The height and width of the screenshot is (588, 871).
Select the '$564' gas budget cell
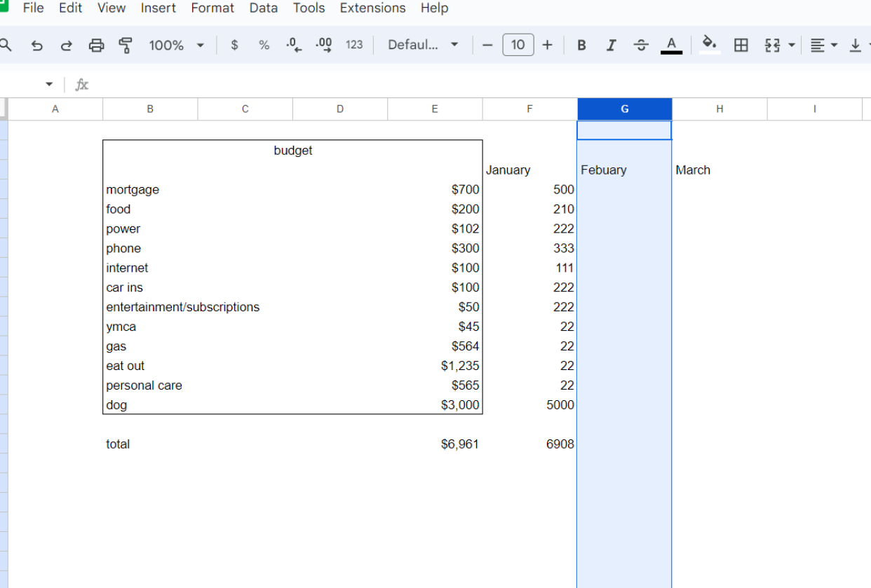point(435,346)
